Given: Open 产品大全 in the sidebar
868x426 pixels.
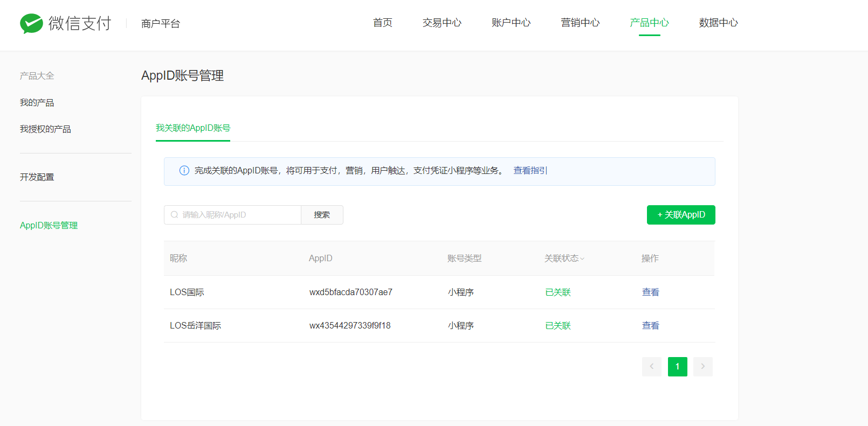Looking at the screenshot, I should point(37,76).
